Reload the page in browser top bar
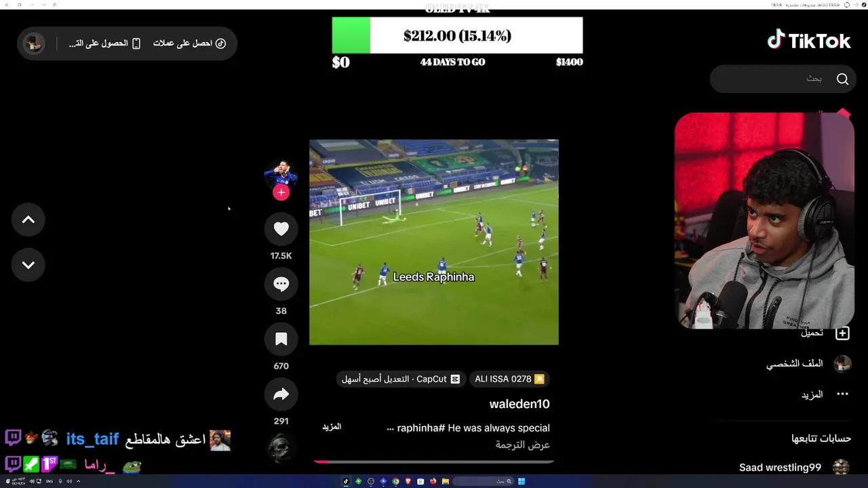The height and width of the screenshot is (488, 868). point(847,5)
